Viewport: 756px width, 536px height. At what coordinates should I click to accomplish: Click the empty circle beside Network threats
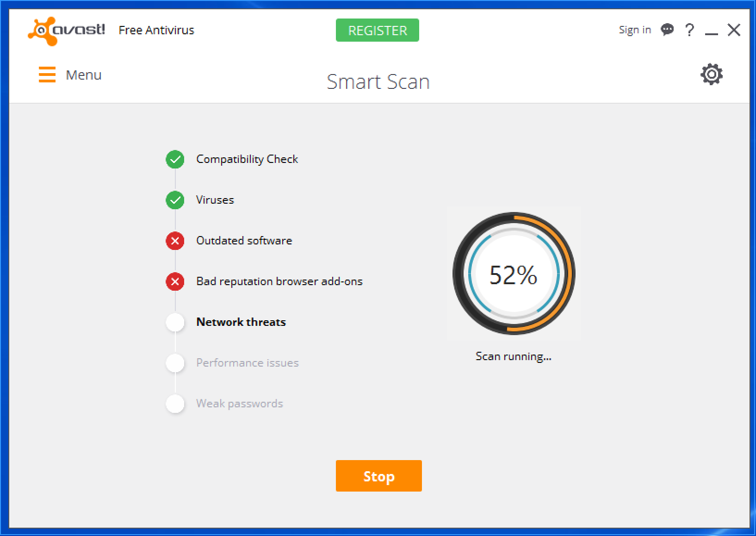coord(175,322)
